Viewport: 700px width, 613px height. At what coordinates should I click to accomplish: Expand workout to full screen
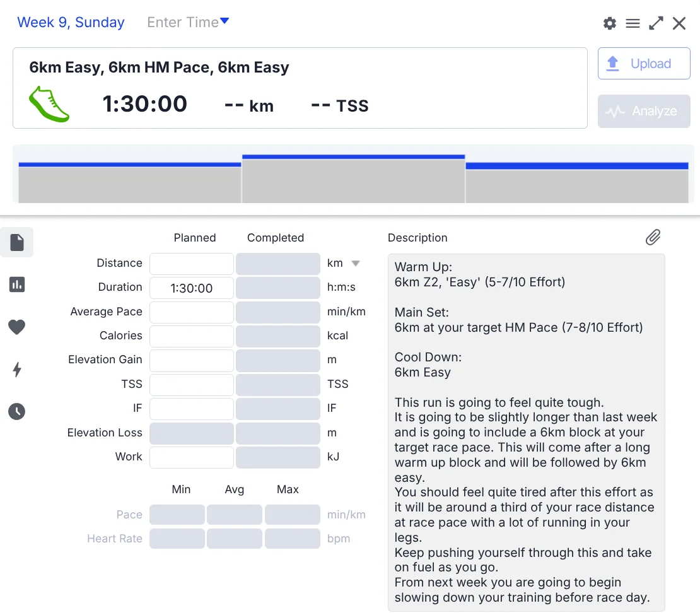(656, 23)
